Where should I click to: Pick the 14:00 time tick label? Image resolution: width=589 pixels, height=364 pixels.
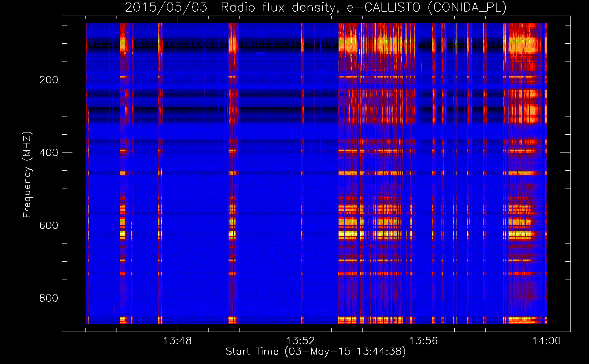tap(546, 341)
